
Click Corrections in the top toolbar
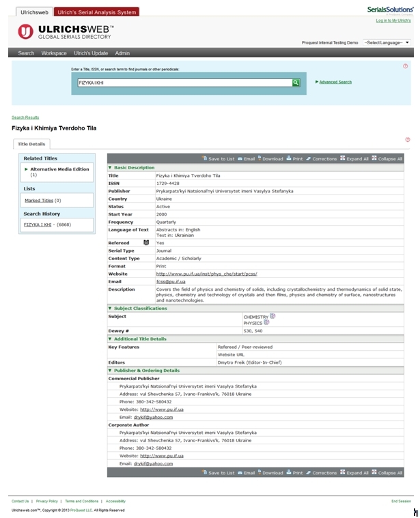(x=321, y=158)
